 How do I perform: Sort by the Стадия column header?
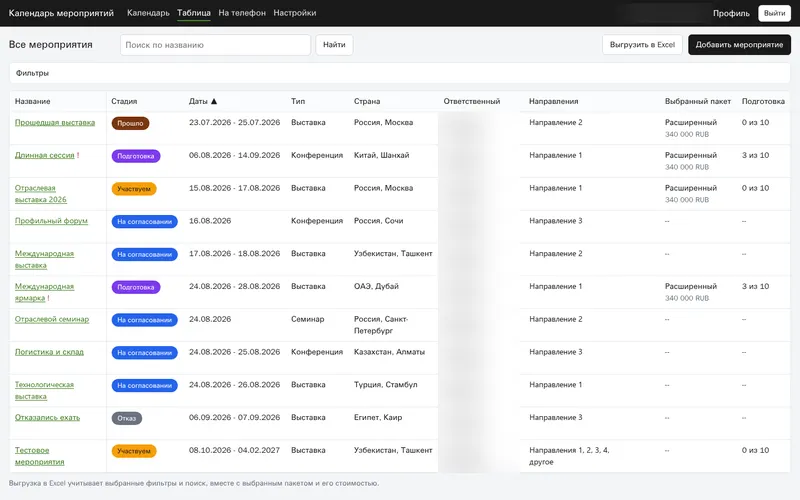(x=124, y=101)
